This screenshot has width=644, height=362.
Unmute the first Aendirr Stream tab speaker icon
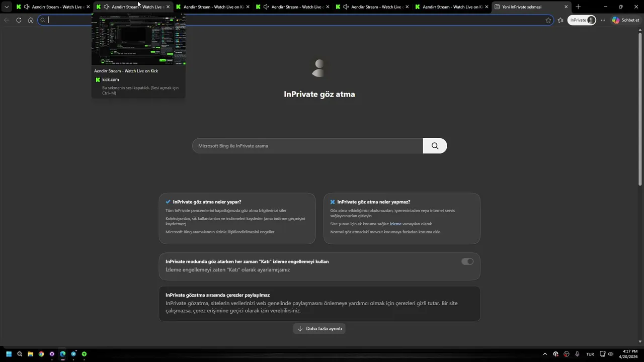click(27, 7)
